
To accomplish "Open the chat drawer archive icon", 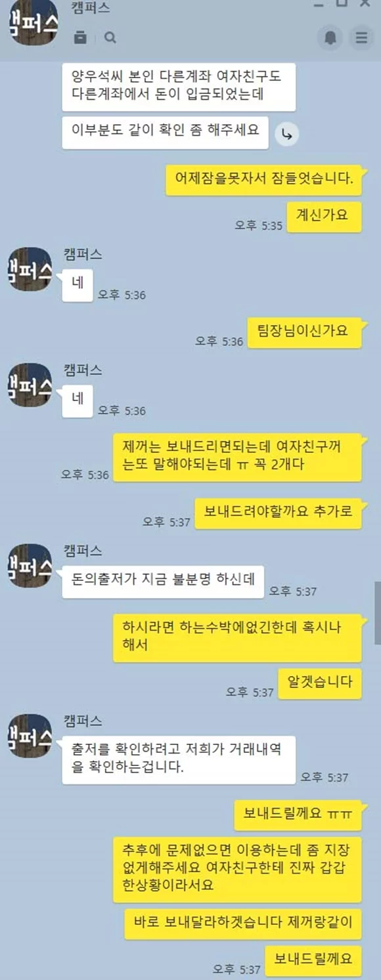I will coord(80,37).
